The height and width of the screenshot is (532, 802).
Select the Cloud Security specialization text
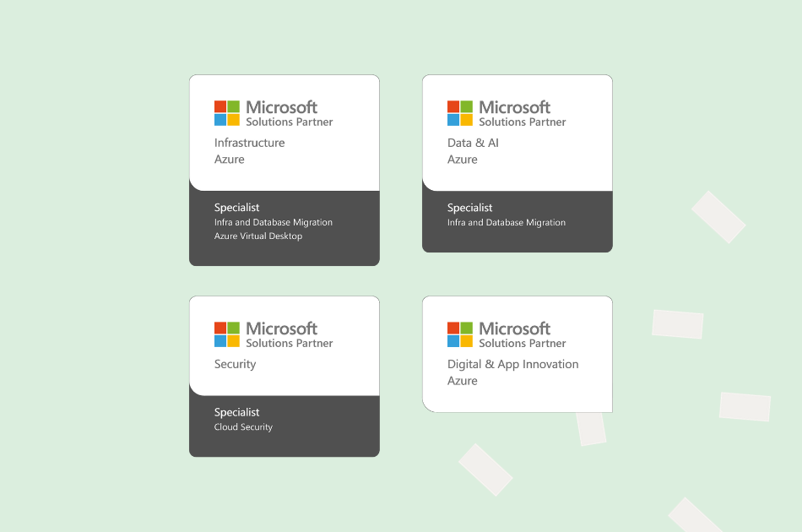click(243, 427)
